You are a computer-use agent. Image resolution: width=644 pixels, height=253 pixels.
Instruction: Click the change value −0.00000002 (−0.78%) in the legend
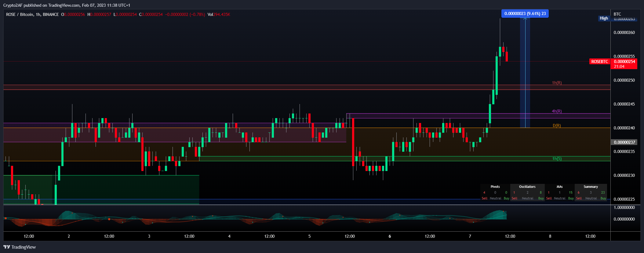pos(185,14)
